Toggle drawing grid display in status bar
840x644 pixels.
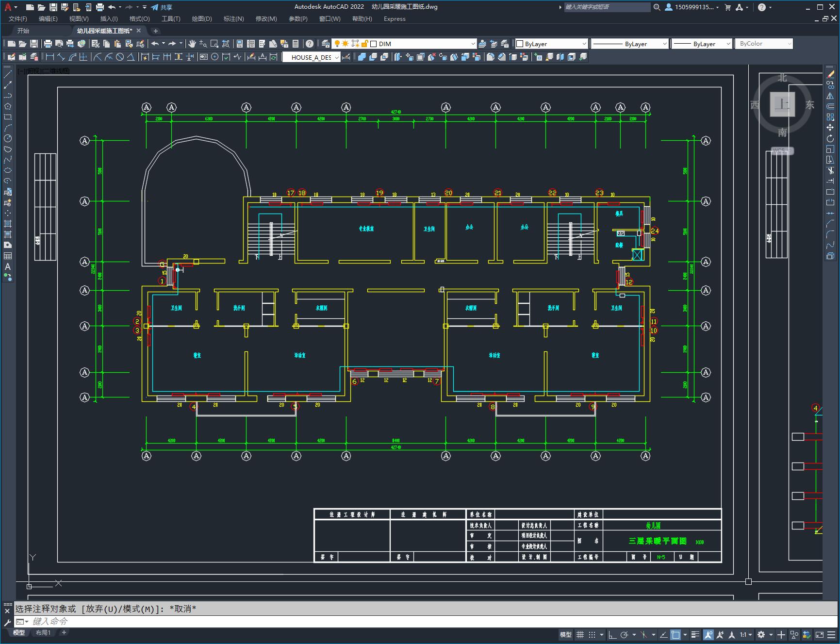pos(580,634)
